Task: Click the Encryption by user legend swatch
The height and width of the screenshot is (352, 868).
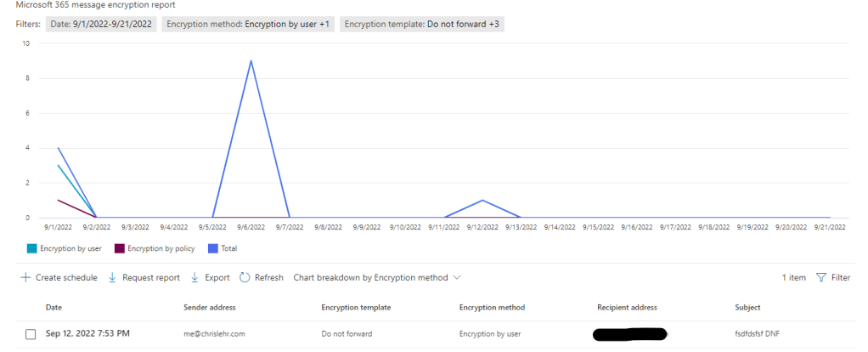Action: (32, 248)
